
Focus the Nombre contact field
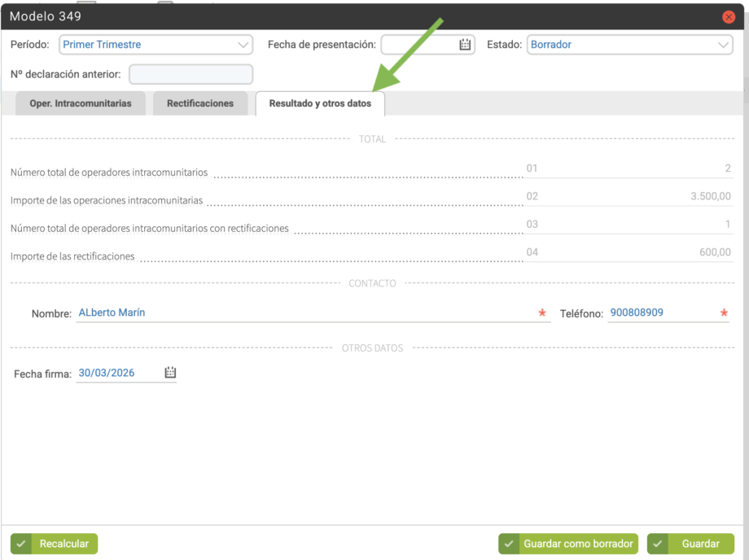305,313
